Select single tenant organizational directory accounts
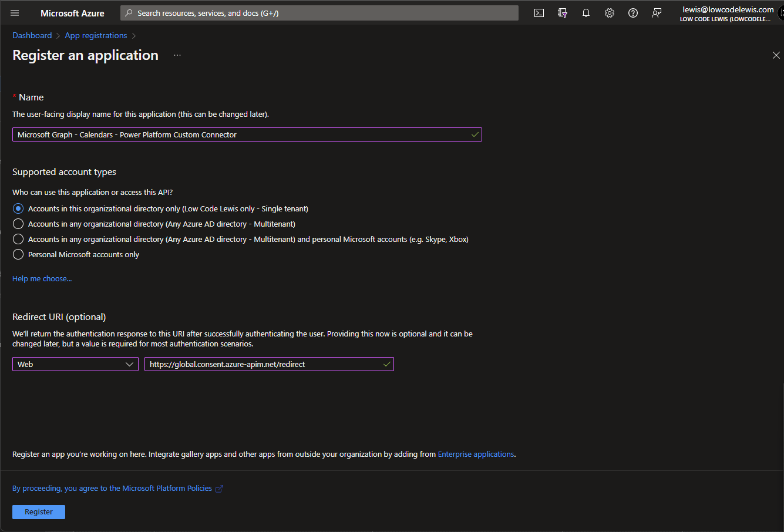Image resolution: width=784 pixels, height=532 pixels. (x=18, y=208)
